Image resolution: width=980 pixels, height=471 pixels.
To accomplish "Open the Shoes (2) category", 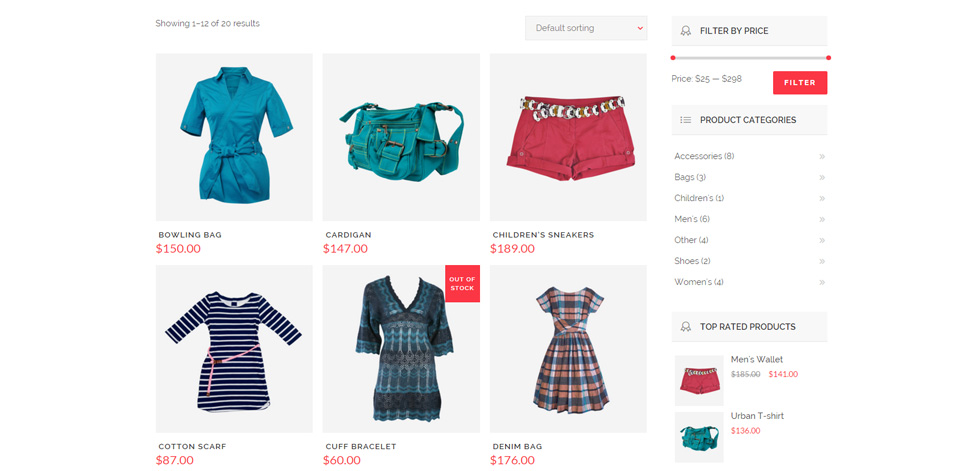I will coord(692,261).
